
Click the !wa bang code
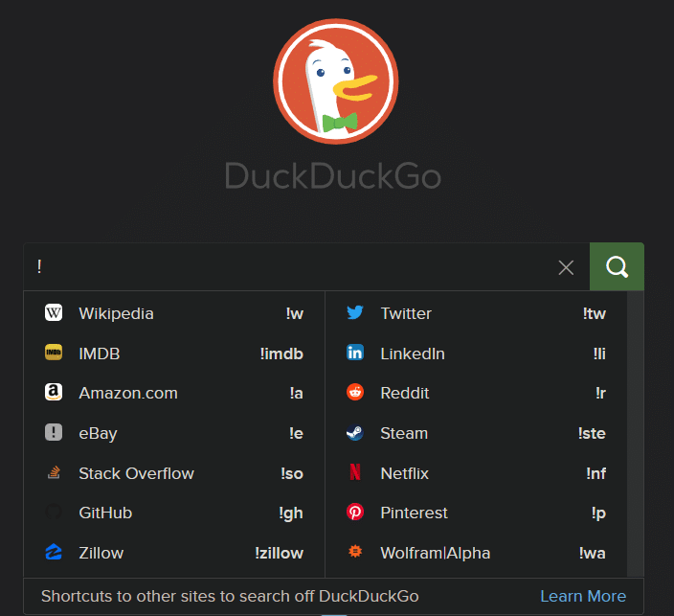click(x=593, y=553)
